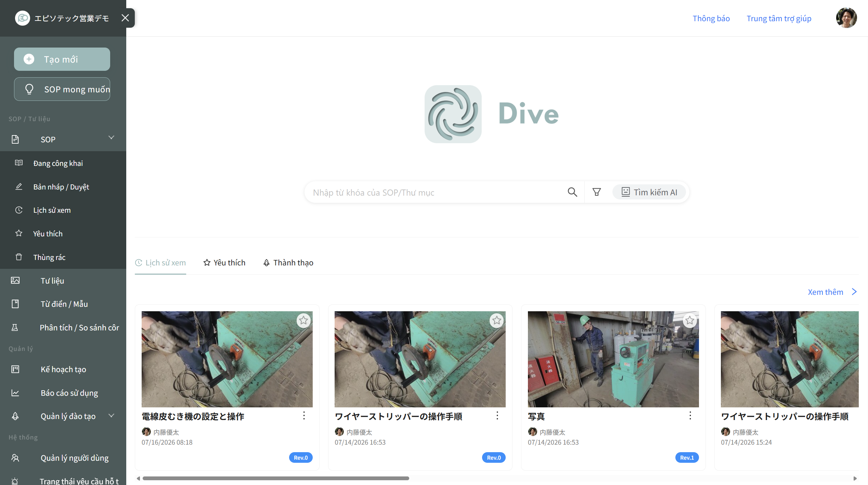Click the alert icon beside Trạng thái yêu cầu
868x485 pixels.
(15, 481)
